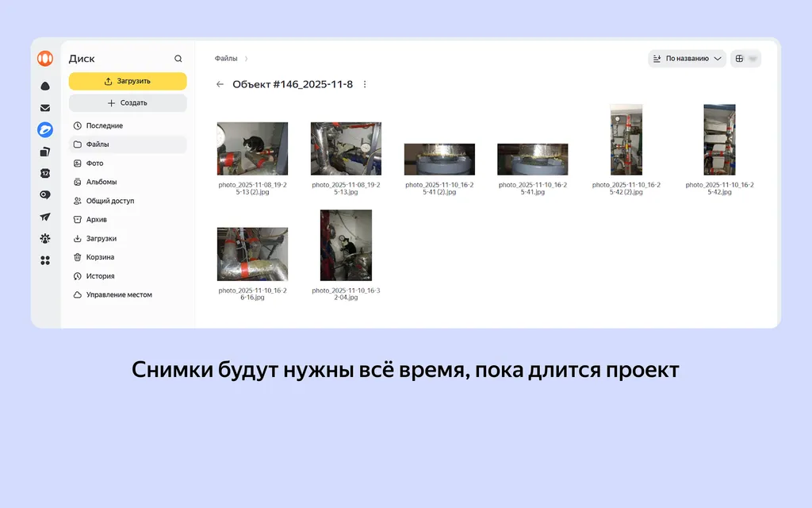
Task: Click the Yandex 360 logo icon
Action: click(45, 58)
